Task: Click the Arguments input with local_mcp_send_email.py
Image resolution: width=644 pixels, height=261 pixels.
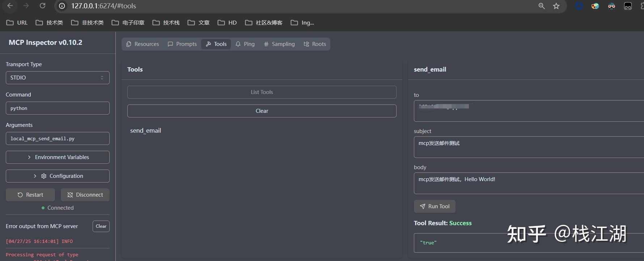Action: 58,138
